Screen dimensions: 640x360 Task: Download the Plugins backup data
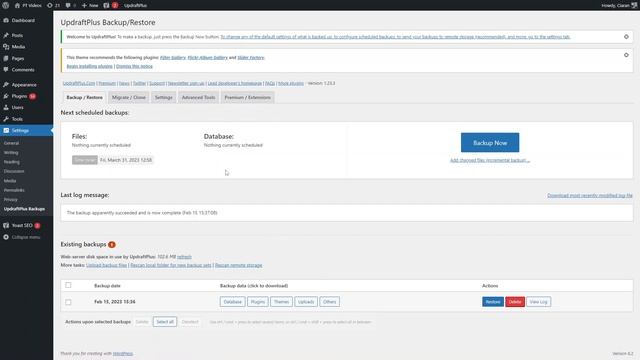click(x=258, y=302)
